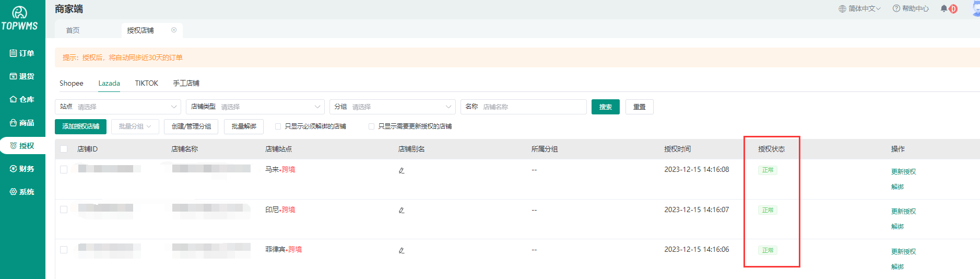Click the edit alias pencil for 菲律宾 store
This screenshot has height=279, width=980.
click(402, 250)
